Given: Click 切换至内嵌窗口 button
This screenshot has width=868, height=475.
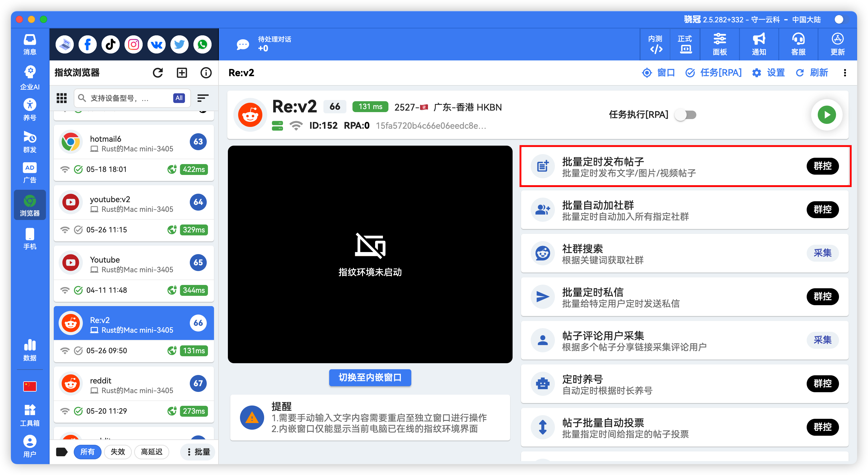Looking at the screenshot, I should 370,377.
